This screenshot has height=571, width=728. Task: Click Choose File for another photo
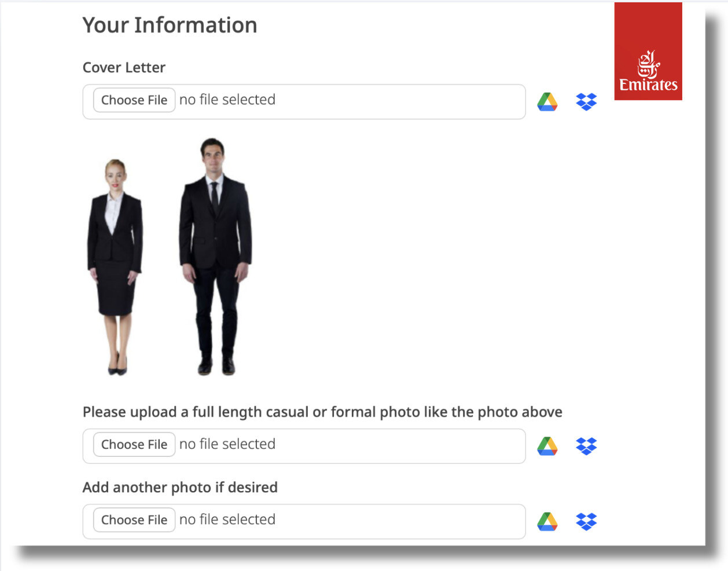[134, 520]
